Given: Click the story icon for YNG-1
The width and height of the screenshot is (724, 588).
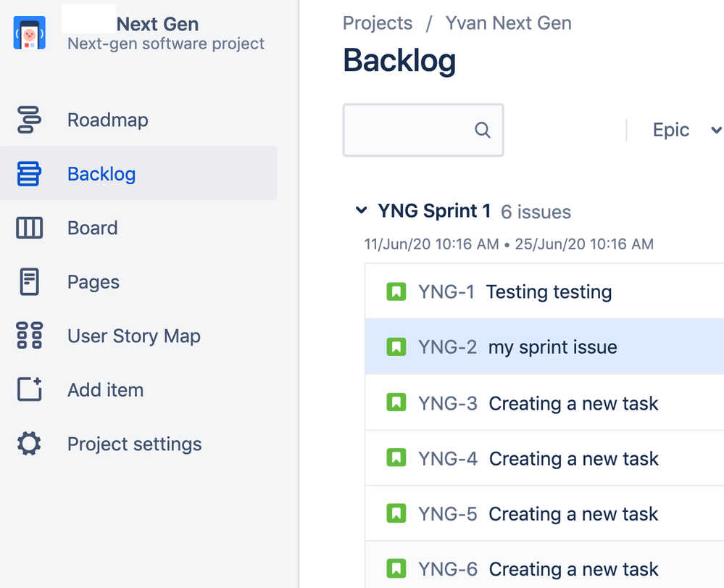Looking at the screenshot, I should (396, 291).
